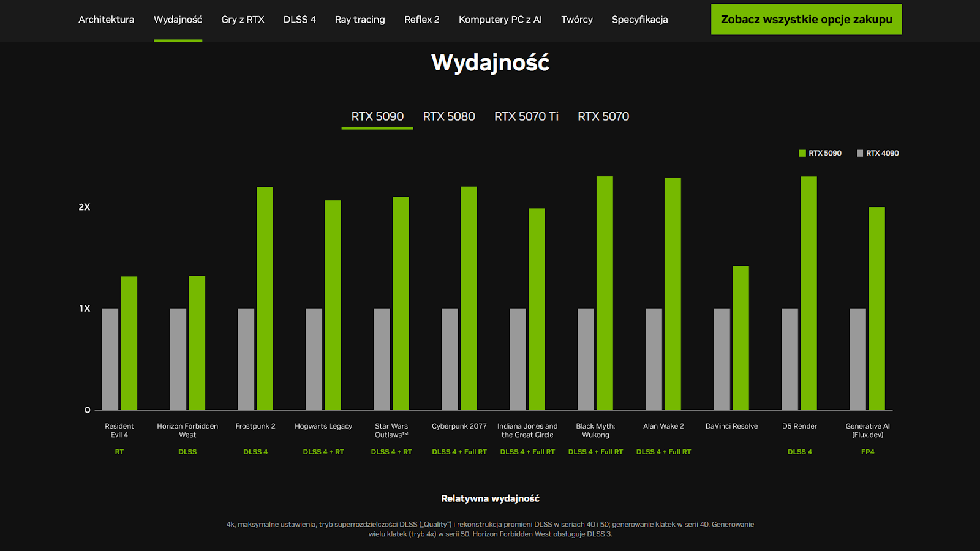Jump to Ray tracing section
Image resolution: width=980 pixels, height=551 pixels.
point(360,20)
